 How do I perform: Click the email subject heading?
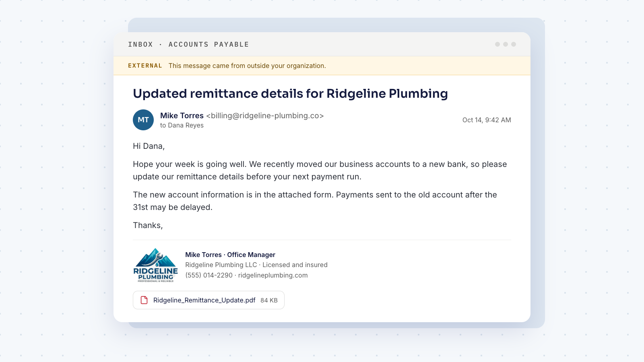click(x=290, y=93)
